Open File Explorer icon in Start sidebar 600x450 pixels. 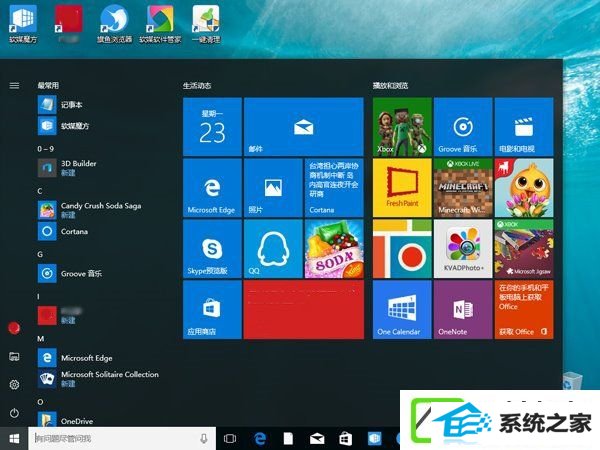14,356
